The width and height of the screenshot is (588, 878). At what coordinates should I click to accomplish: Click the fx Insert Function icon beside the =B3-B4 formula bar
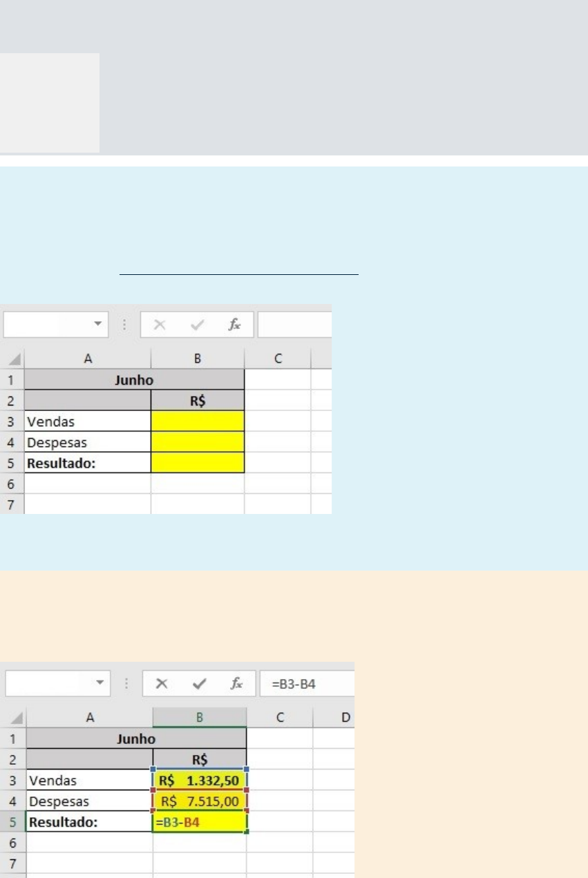236,683
